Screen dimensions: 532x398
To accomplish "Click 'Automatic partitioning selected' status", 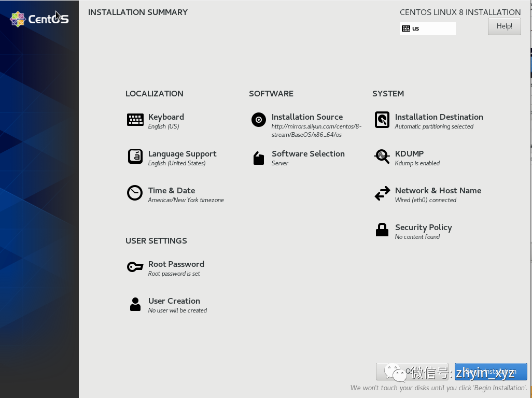I will coord(434,126).
